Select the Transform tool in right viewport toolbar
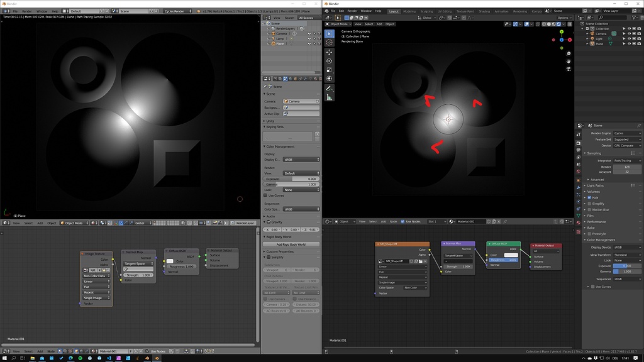Viewport: 644px width, 362px height. [330, 79]
